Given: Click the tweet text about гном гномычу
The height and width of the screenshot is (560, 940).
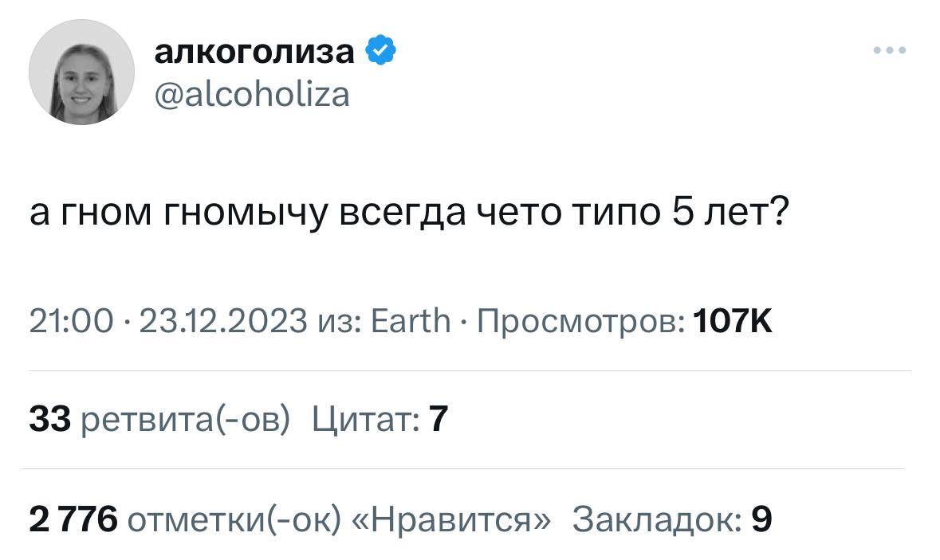Looking at the screenshot, I should pos(408,215).
